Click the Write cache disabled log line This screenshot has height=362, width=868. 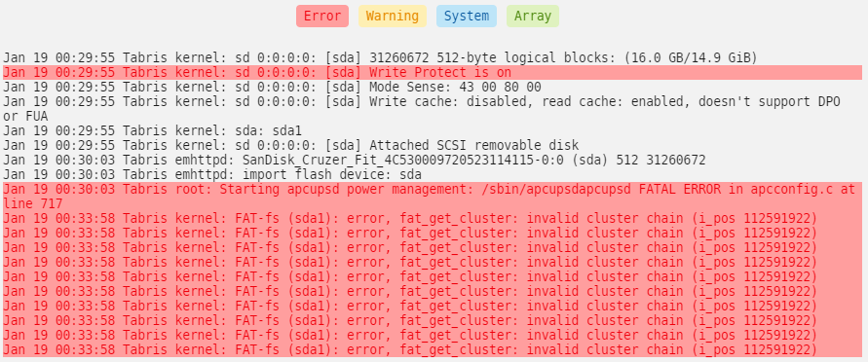(x=422, y=109)
